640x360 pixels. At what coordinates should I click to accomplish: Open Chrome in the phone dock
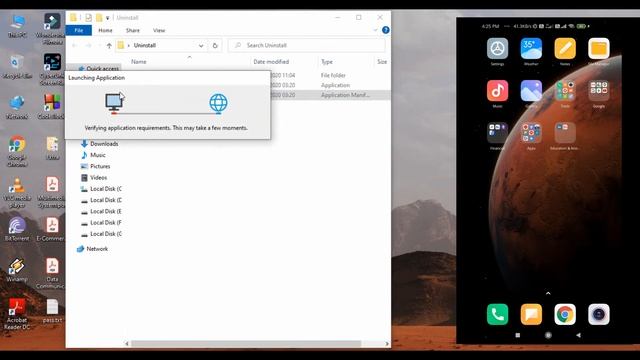pos(565,314)
